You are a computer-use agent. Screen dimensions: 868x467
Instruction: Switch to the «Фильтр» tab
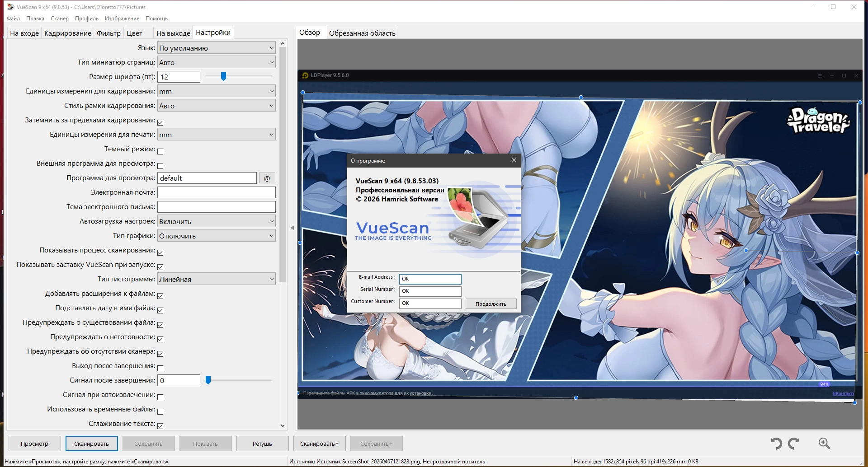[109, 33]
